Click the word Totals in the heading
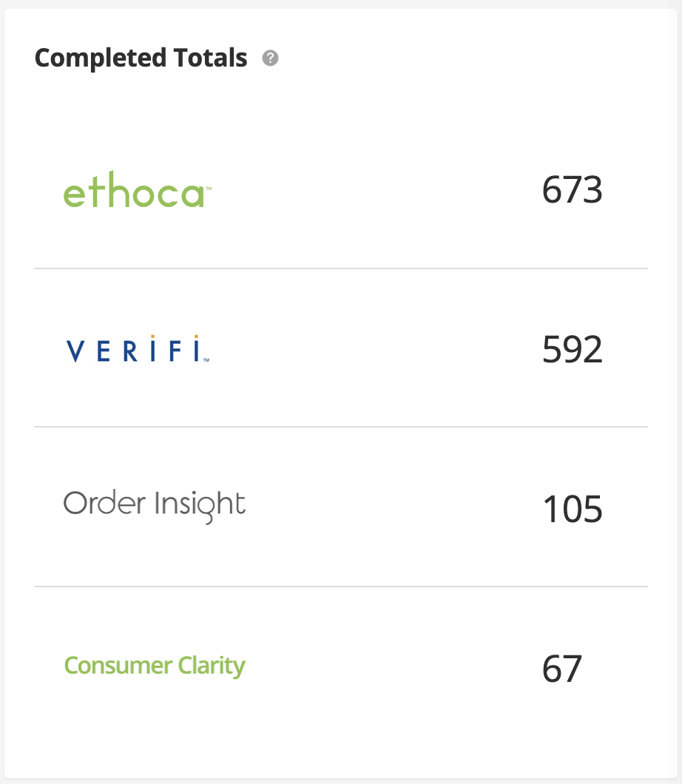Image resolution: width=682 pixels, height=784 pixels. point(211,58)
